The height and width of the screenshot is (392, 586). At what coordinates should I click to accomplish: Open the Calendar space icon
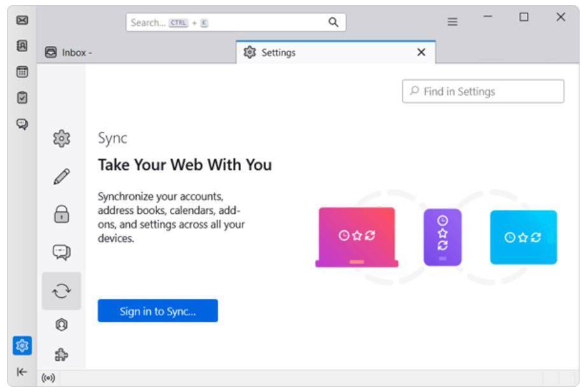(22, 72)
